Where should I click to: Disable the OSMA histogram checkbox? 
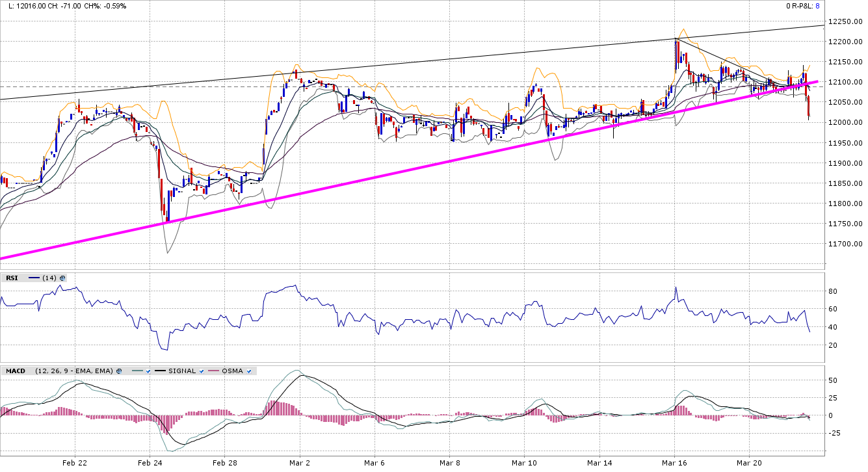click(x=249, y=371)
